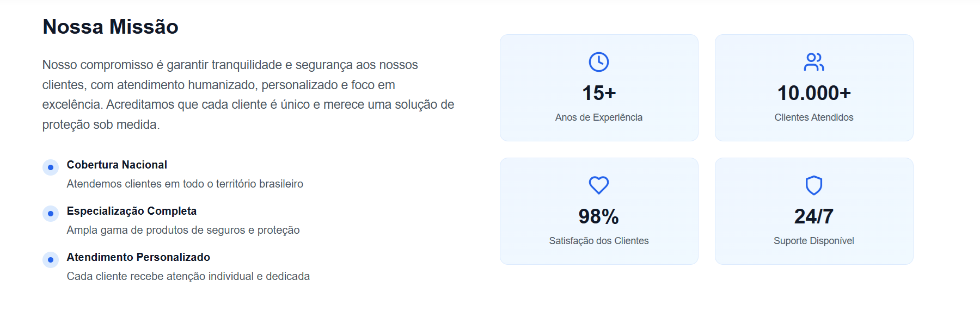Click the shield icon above 24/7
This screenshot has height=324, width=980.
[814, 185]
